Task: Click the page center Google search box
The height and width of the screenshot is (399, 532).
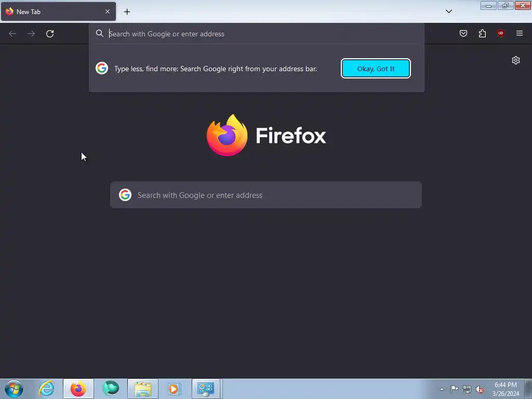Action: 266,195
